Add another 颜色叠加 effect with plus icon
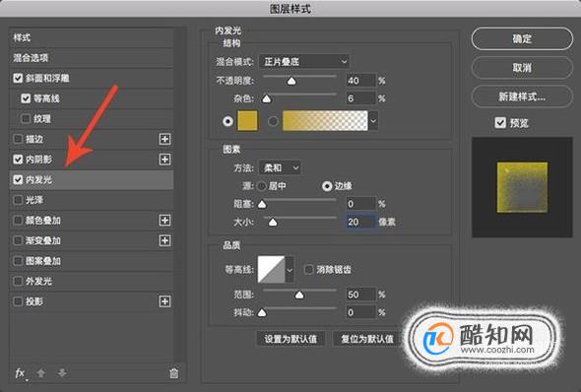This screenshot has width=581, height=392. click(x=164, y=220)
